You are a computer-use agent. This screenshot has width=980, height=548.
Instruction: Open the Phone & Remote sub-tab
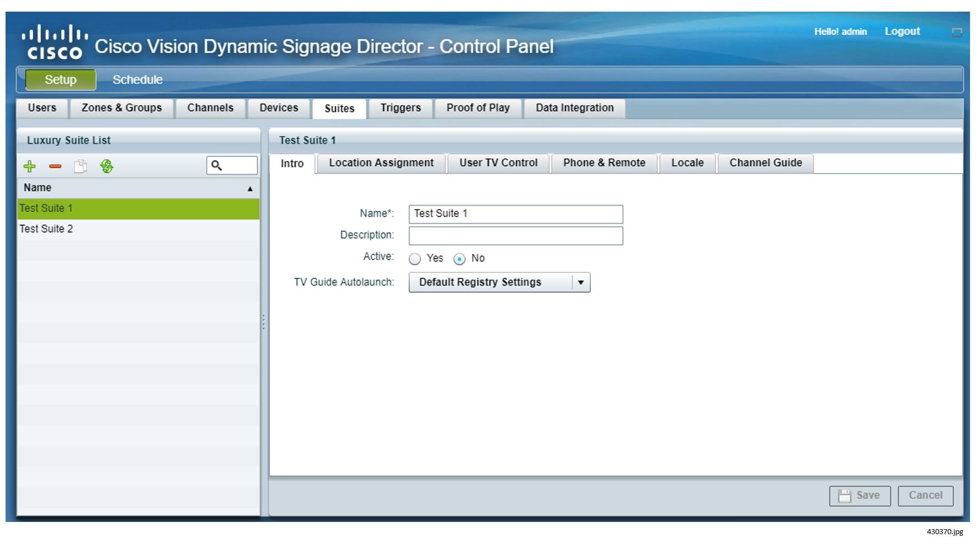click(604, 163)
